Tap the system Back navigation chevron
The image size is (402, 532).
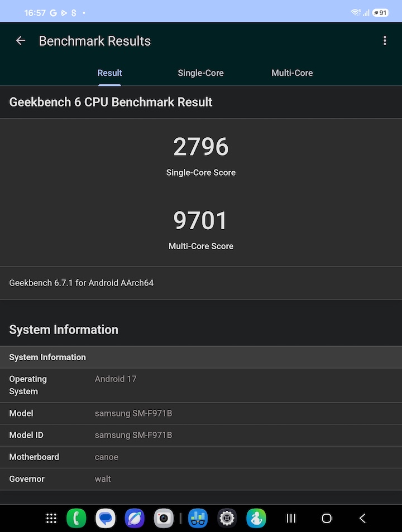(362, 518)
